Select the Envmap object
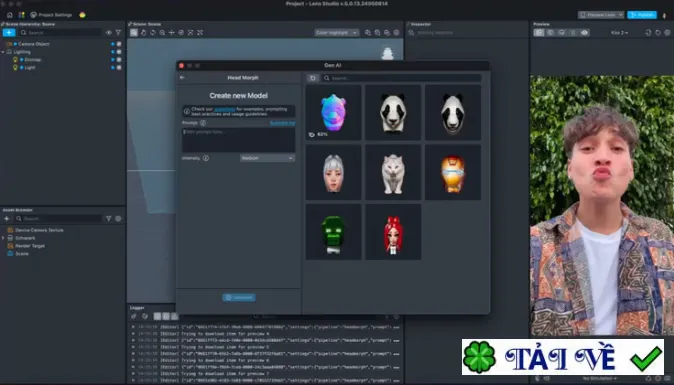 pos(32,60)
